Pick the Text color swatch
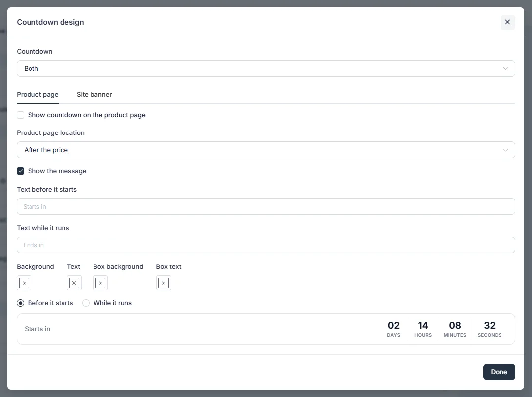The image size is (532, 397). click(74, 283)
